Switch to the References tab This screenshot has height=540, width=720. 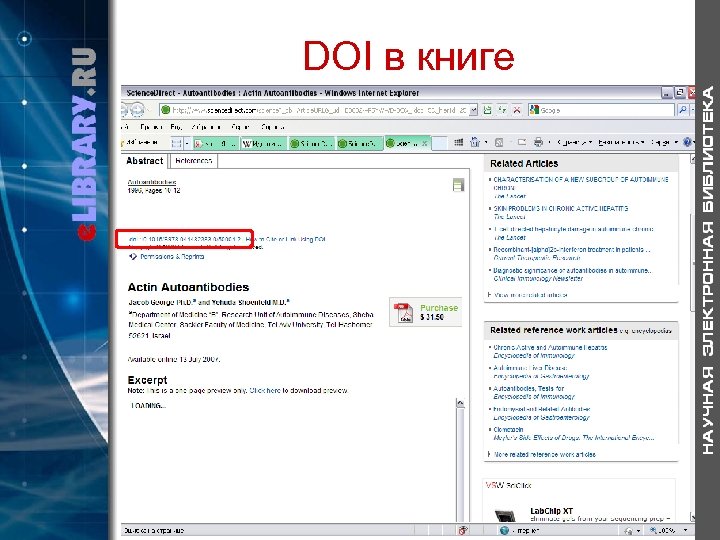pyautogui.click(x=193, y=161)
